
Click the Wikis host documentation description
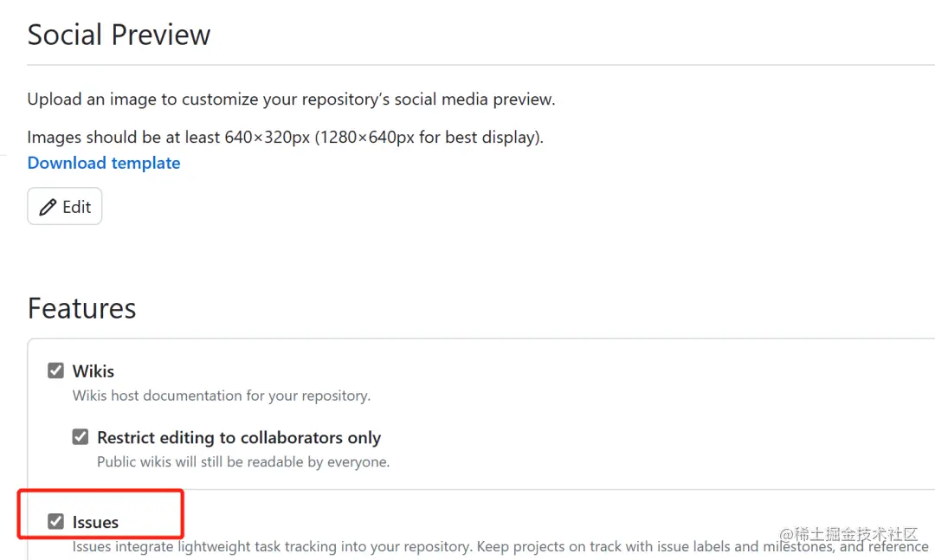click(221, 396)
